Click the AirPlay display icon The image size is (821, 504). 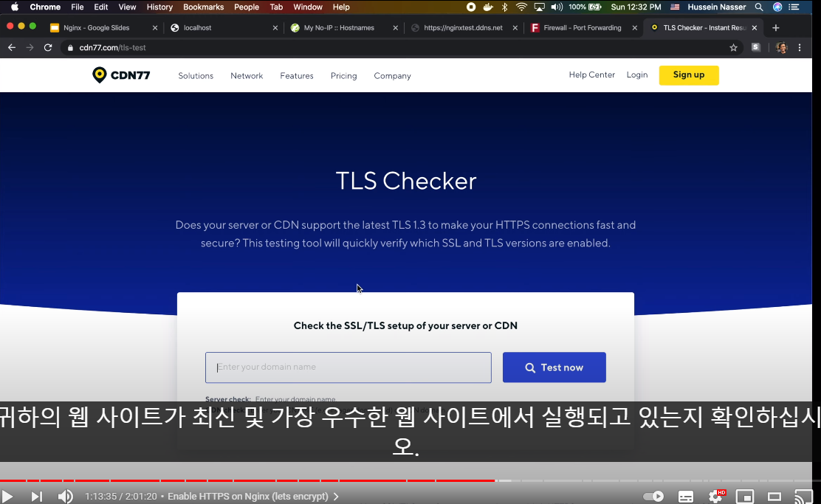(539, 7)
